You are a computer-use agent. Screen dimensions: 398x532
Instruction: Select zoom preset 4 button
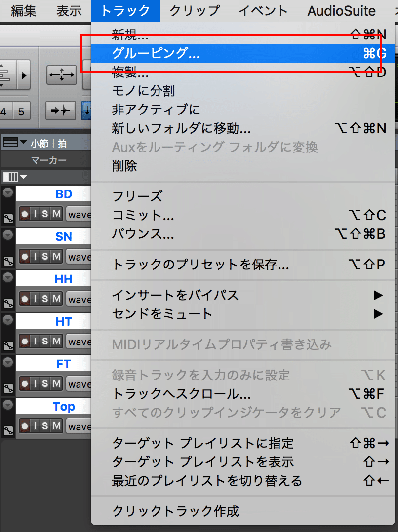(5, 112)
